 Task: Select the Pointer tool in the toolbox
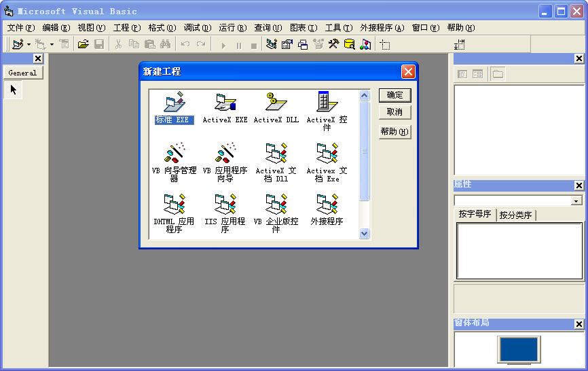pyautogui.click(x=13, y=90)
